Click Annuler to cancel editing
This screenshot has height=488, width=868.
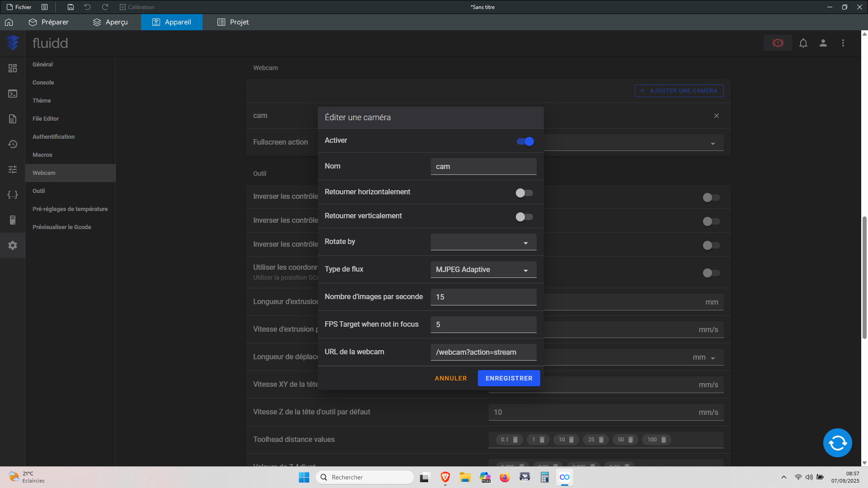450,378
